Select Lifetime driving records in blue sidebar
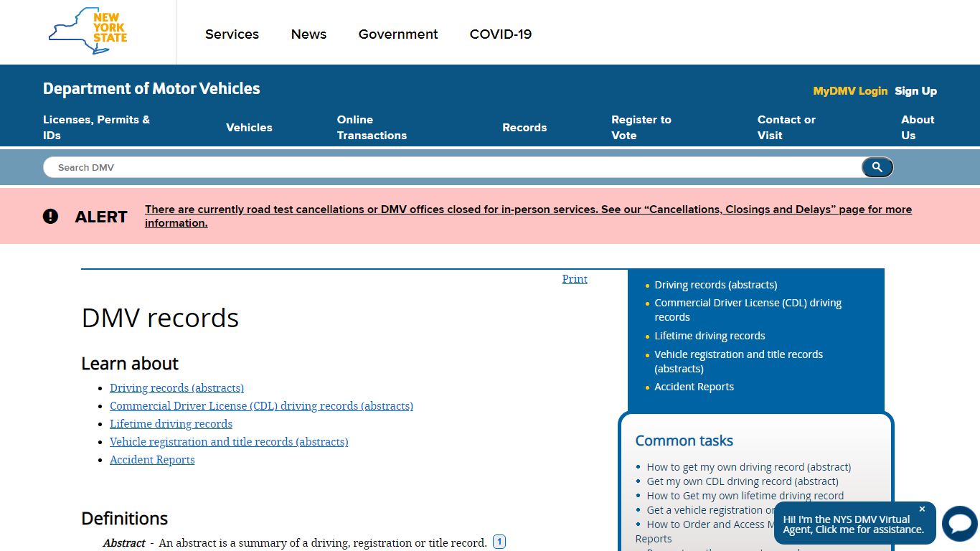 pos(710,336)
